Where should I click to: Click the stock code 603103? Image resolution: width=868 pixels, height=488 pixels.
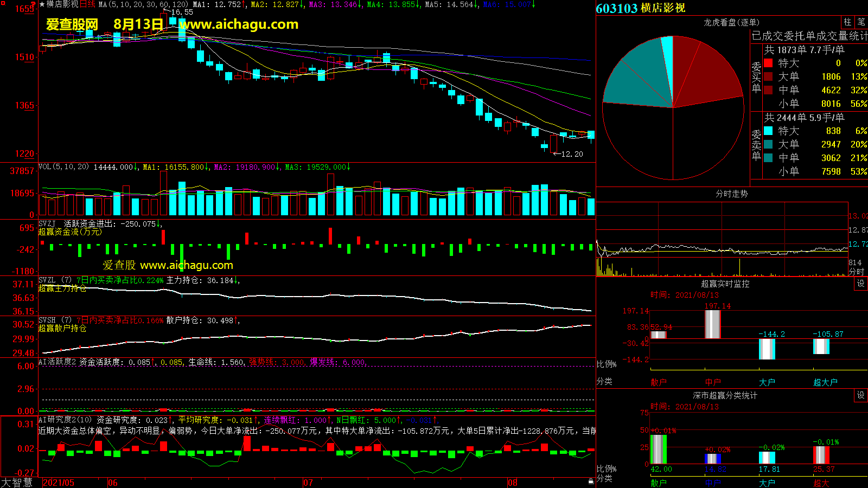[x=616, y=8]
